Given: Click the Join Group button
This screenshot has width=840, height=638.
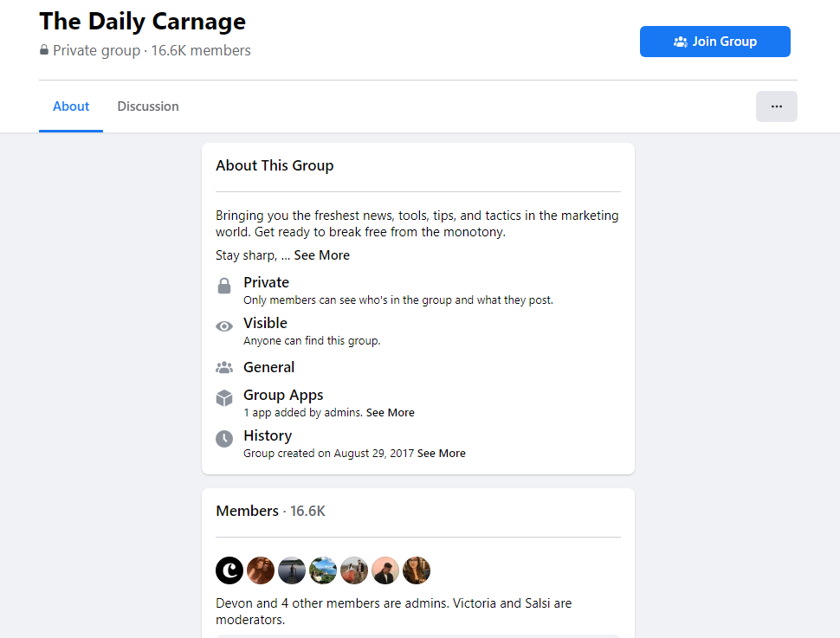Looking at the screenshot, I should (x=714, y=42).
